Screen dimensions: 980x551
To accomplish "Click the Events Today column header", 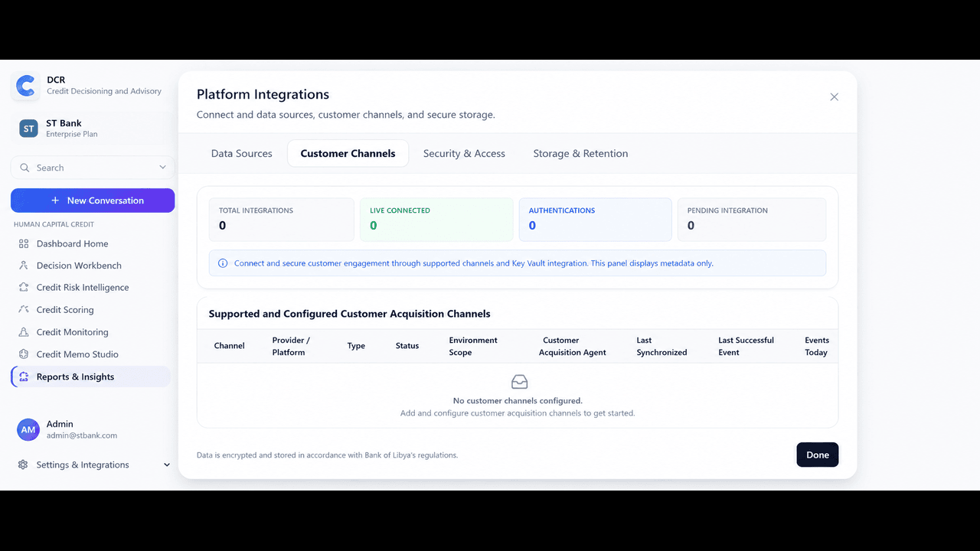I will (817, 346).
